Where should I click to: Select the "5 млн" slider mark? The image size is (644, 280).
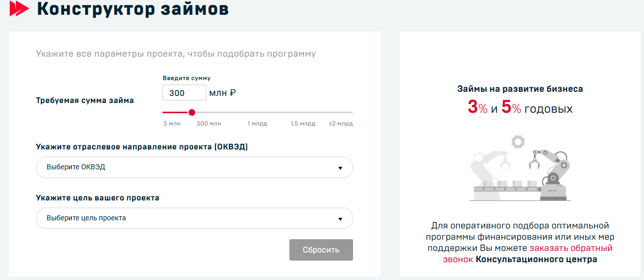(x=172, y=123)
